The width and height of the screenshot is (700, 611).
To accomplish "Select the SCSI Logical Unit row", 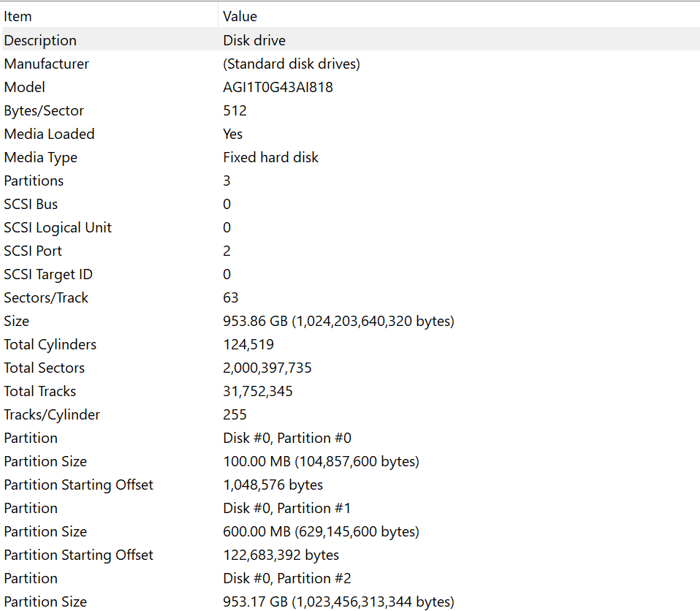I will [58, 227].
